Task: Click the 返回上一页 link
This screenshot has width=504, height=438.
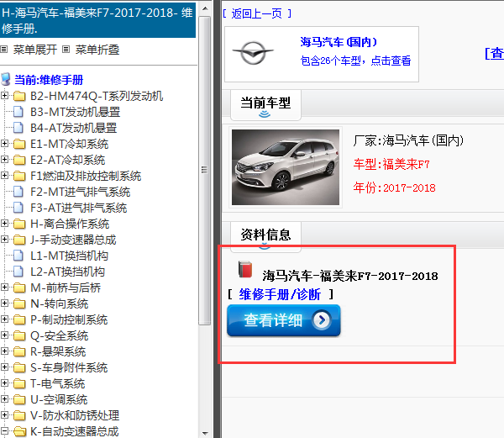Action: tap(257, 13)
